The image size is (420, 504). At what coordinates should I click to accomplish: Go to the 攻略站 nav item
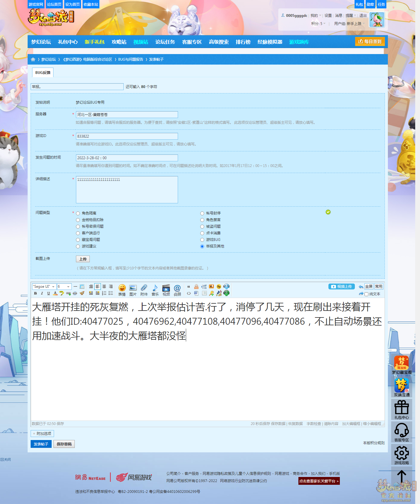point(119,42)
